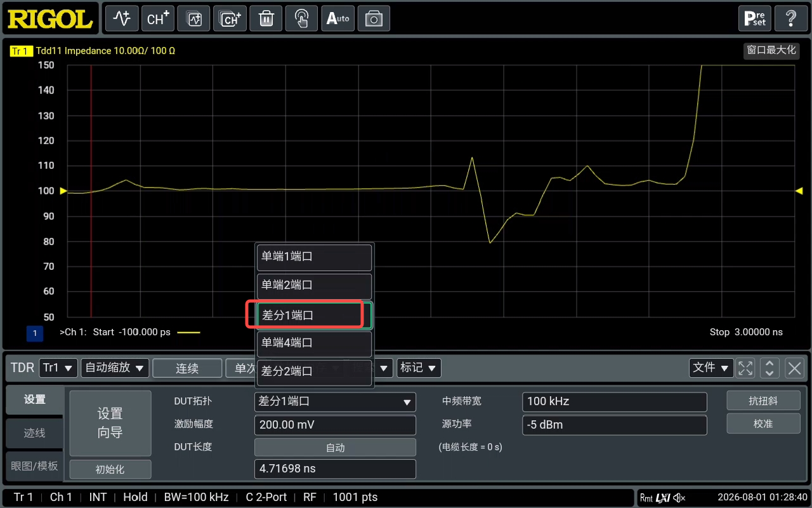The width and height of the screenshot is (812, 508).
Task: Click the RIGOL logo
Action: pyautogui.click(x=50, y=19)
